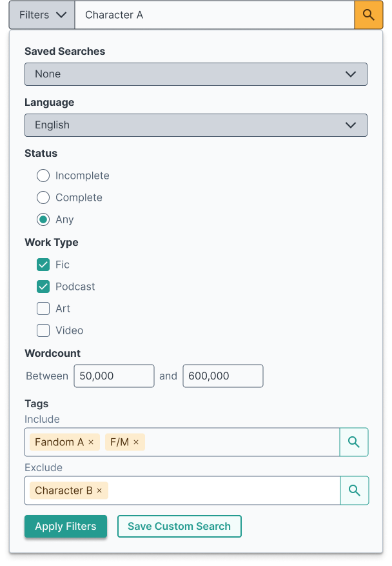Select the Complete status radio button
The height and width of the screenshot is (566, 392).
[43, 197]
